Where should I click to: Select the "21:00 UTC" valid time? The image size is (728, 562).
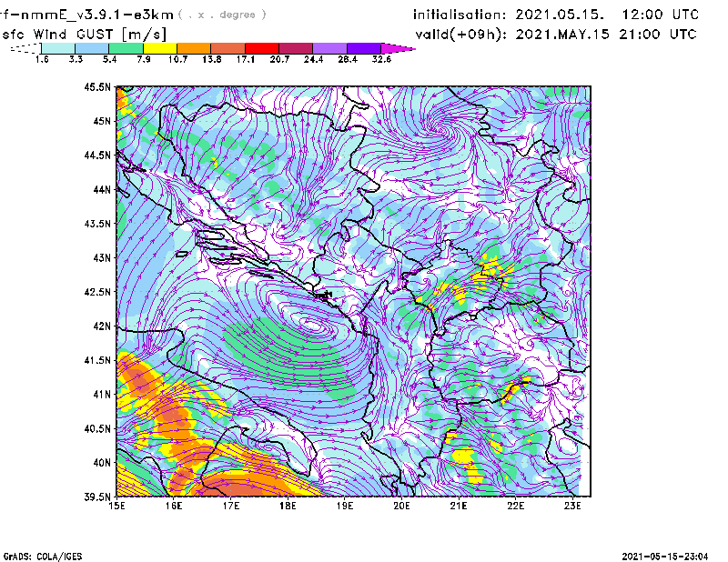point(658,35)
